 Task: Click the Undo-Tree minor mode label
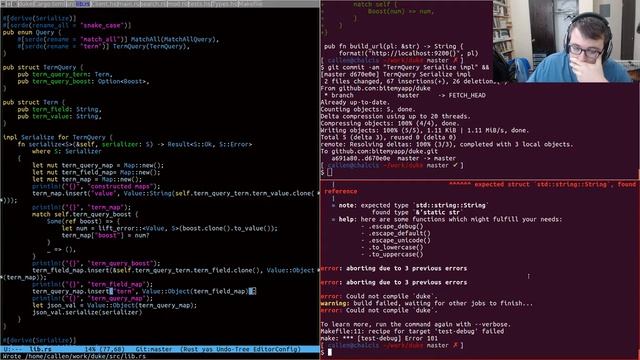click(x=233, y=349)
